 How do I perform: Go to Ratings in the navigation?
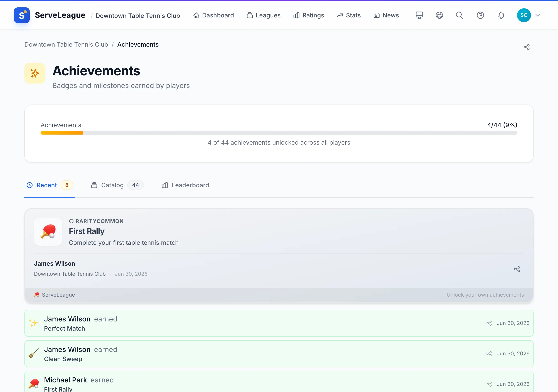[x=308, y=15]
